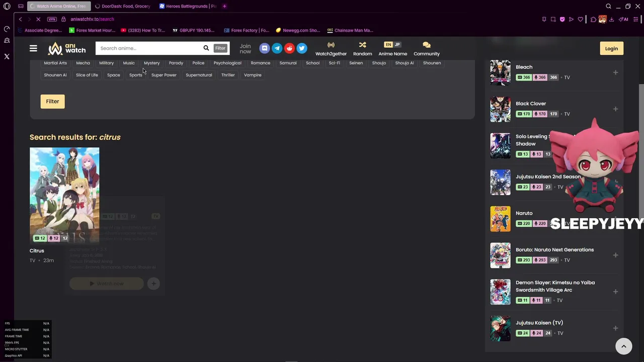Click the yellow Filter button below genres
The image size is (644, 362).
[x=52, y=101]
